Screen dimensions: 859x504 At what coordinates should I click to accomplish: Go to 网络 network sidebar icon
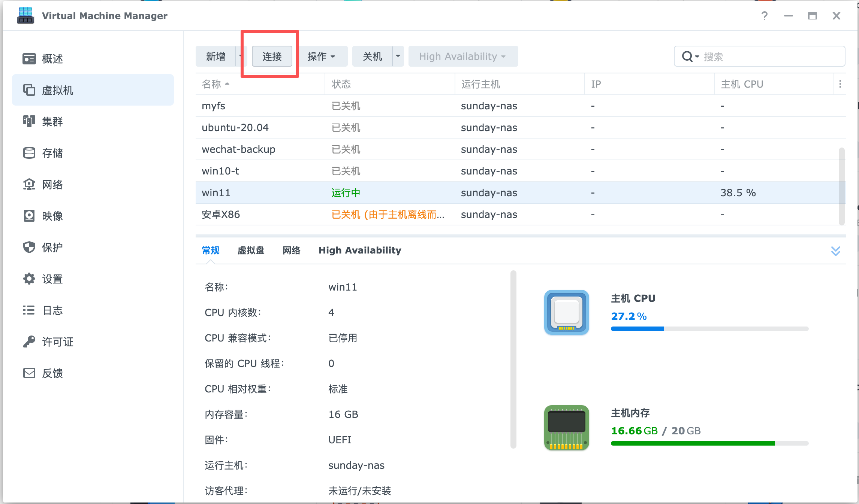pos(29,185)
